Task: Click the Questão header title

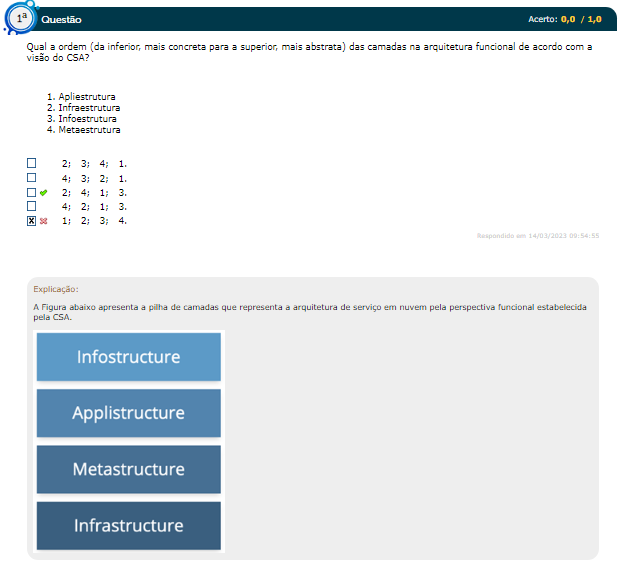Action: [x=62, y=20]
